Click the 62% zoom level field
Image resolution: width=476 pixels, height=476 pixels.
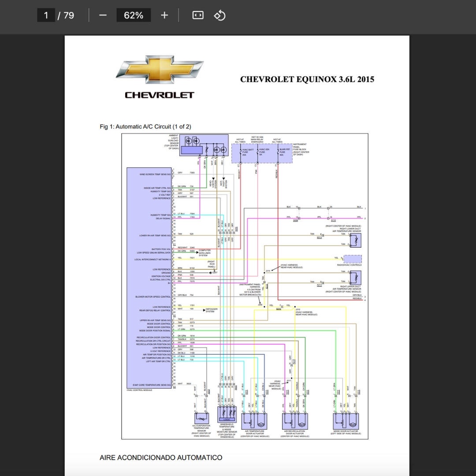134,15
